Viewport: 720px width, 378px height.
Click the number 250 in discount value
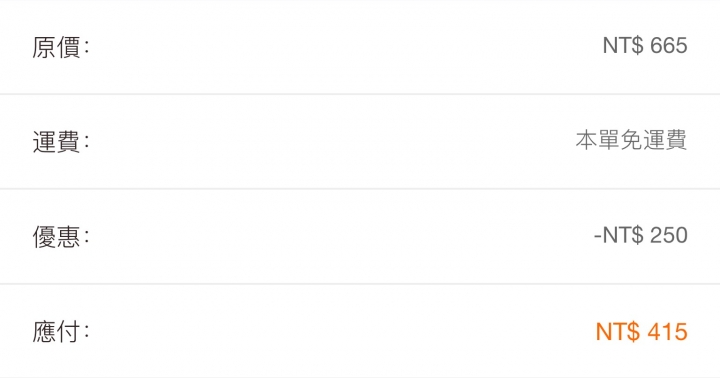669,235
